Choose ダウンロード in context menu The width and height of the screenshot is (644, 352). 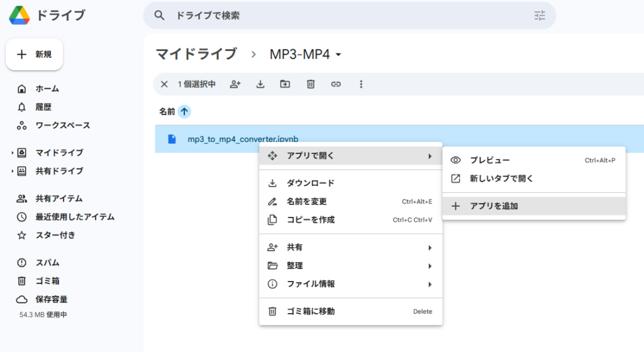(351, 183)
